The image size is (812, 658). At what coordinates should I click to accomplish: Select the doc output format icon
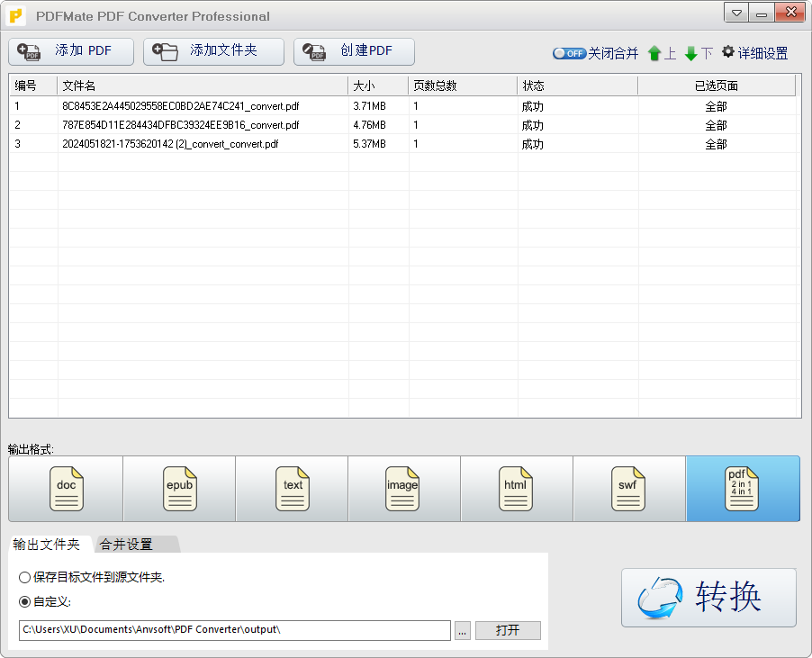pos(65,489)
